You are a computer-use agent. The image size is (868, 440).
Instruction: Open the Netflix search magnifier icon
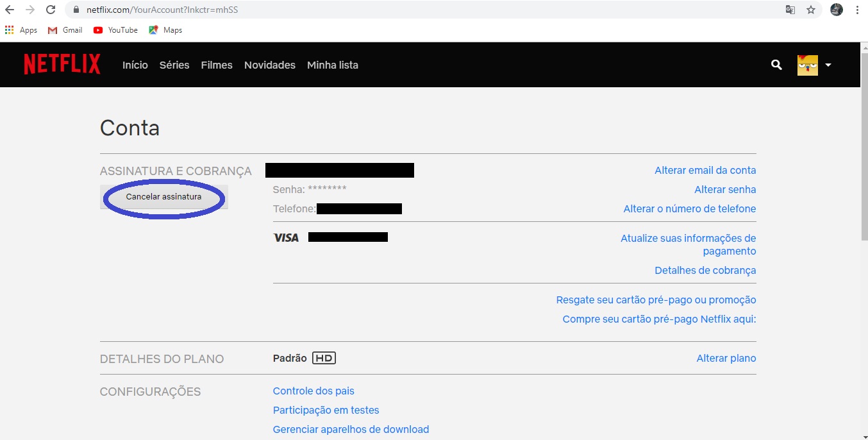click(776, 65)
